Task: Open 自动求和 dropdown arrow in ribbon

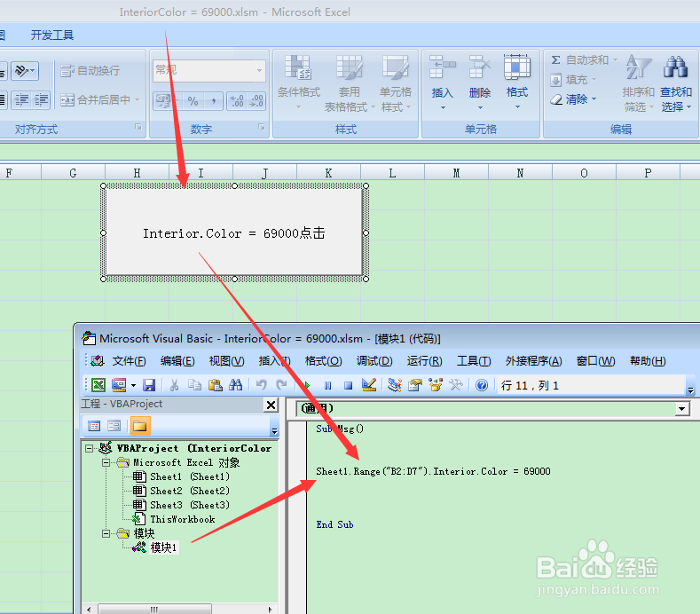Action: point(615,59)
